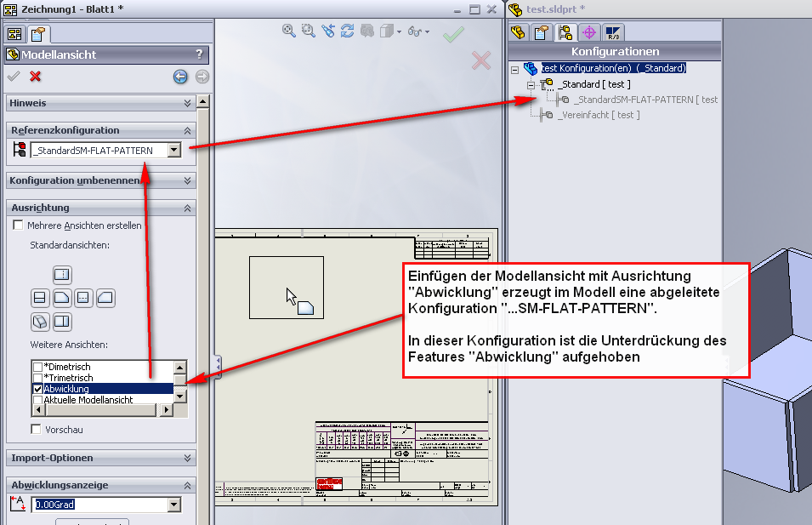Open FeatureManager tab in test.sldprt window
The image size is (812, 525).
[518, 32]
